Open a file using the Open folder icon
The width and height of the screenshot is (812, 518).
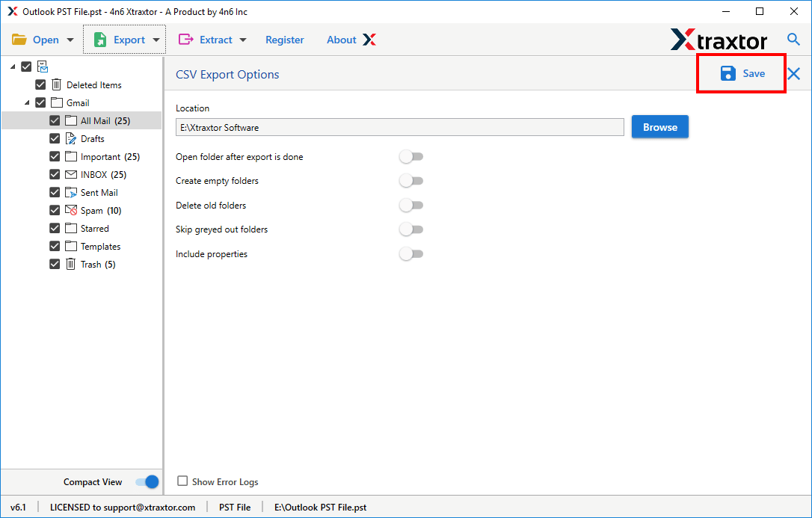tap(20, 39)
